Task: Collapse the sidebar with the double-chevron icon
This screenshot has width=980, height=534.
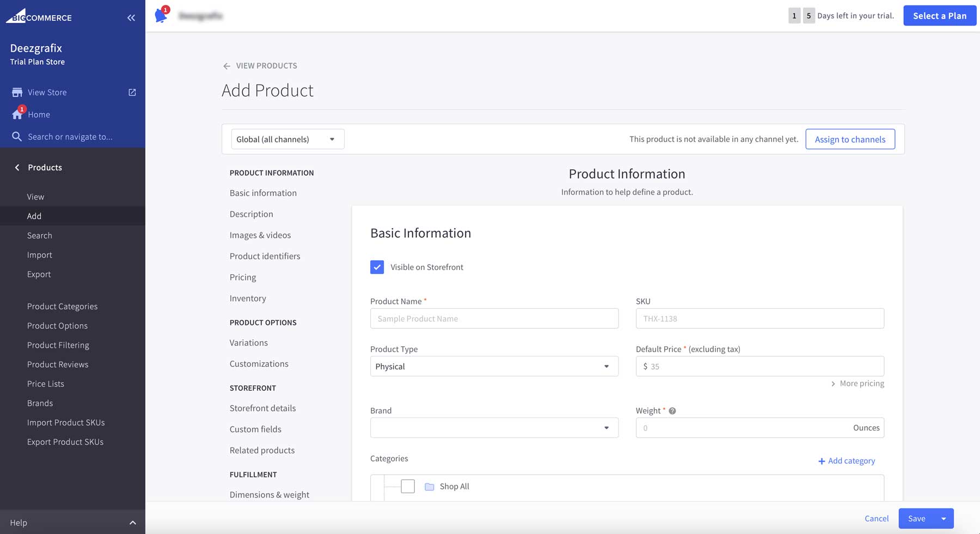Action: [x=131, y=17]
